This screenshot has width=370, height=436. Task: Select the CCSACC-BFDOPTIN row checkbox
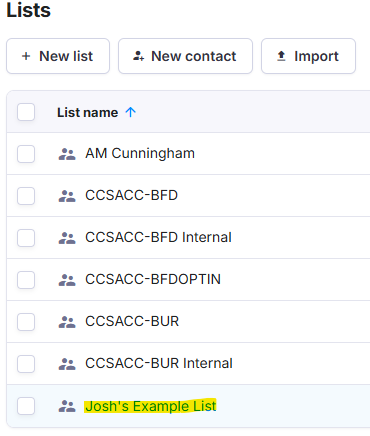click(x=26, y=280)
